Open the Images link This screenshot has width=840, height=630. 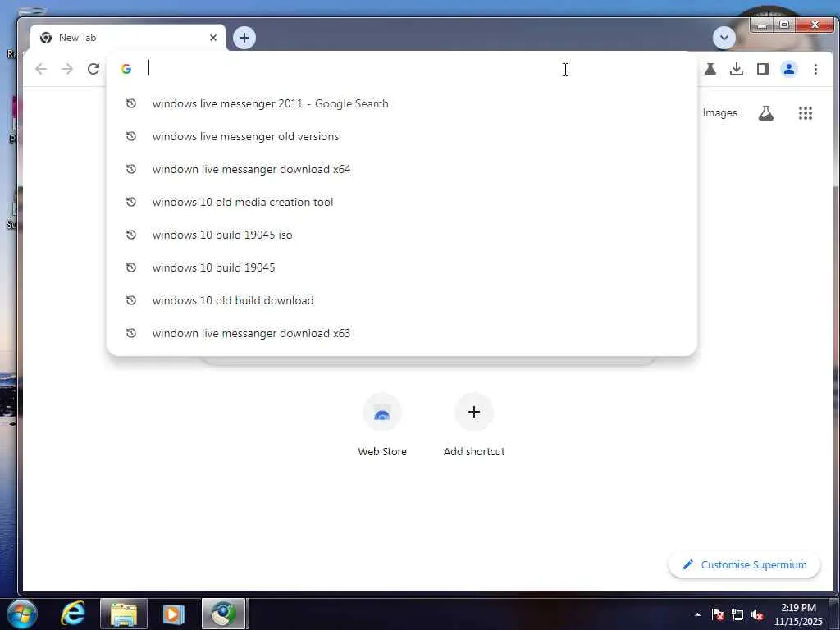[719, 112]
